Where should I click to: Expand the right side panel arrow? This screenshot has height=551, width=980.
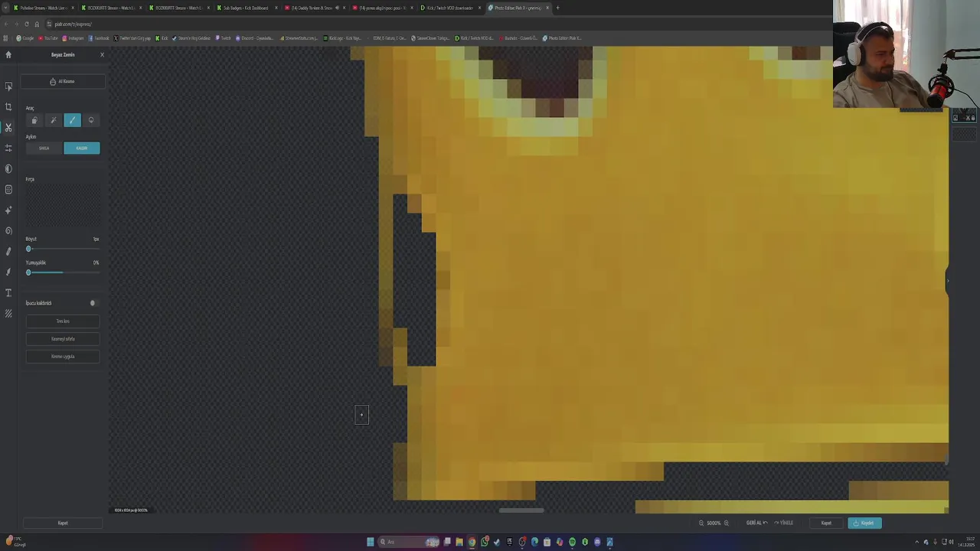click(x=947, y=280)
